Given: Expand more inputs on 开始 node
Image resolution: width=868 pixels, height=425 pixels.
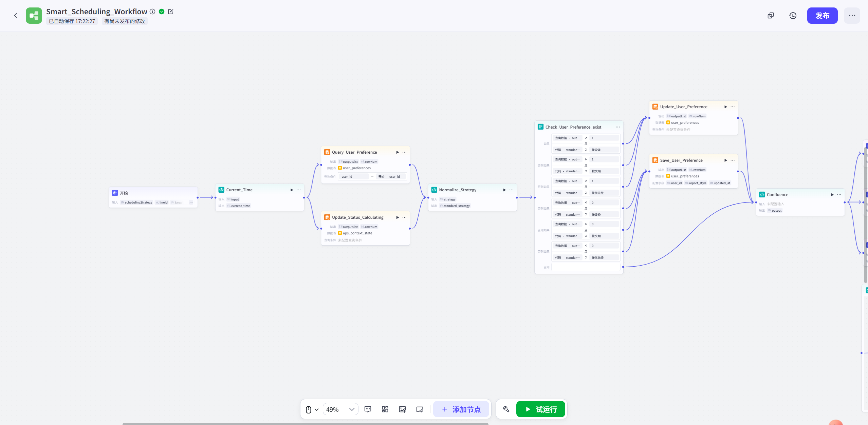Looking at the screenshot, I should click(191, 202).
